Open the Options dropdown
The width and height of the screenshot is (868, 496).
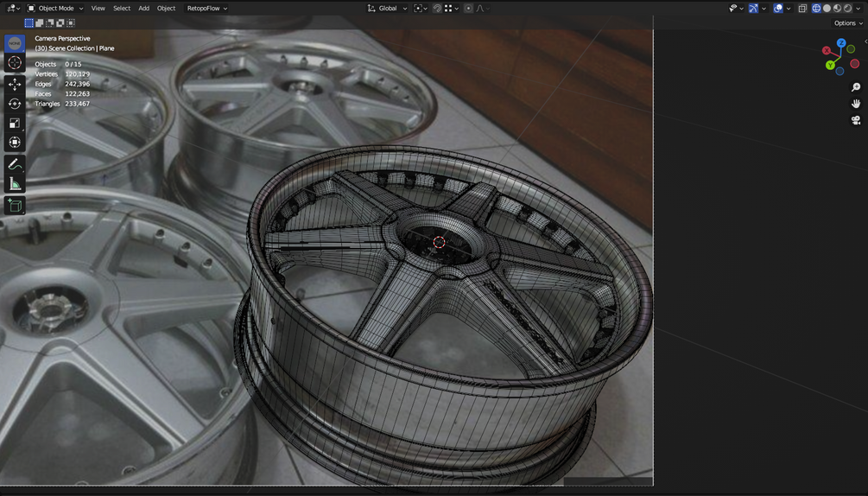(848, 22)
